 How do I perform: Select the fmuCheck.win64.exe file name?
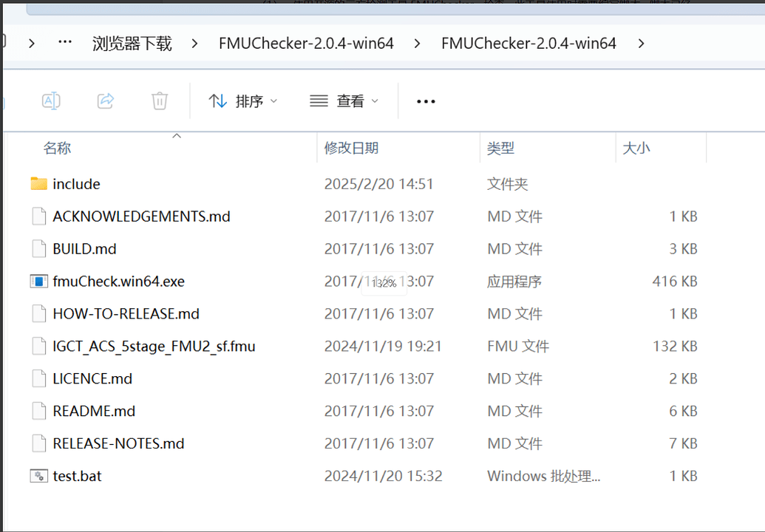(x=118, y=282)
